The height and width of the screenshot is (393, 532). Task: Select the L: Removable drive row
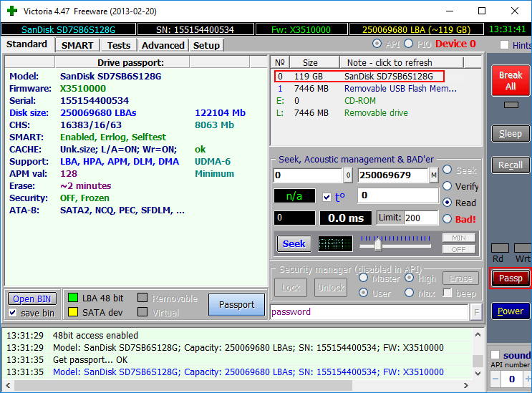tap(376, 113)
